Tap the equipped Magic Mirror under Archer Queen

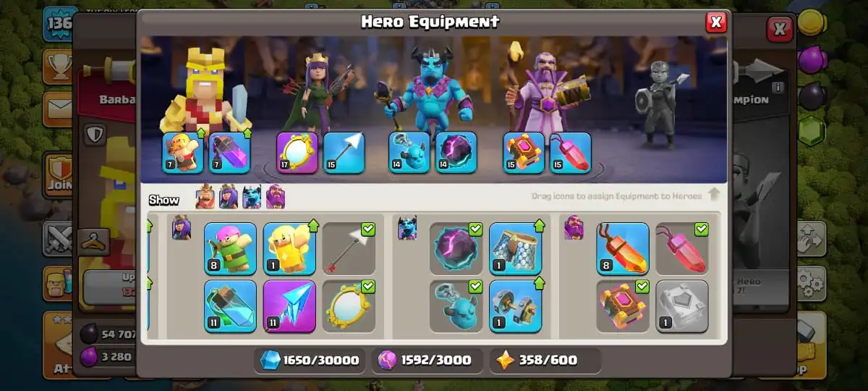(297, 153)
